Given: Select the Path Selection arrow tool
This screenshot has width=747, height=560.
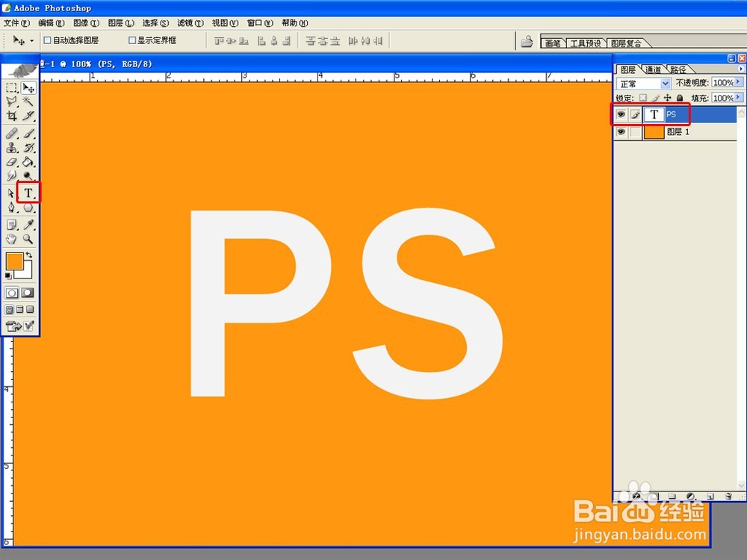Looking at the screenshot, I should click(11, 193).
